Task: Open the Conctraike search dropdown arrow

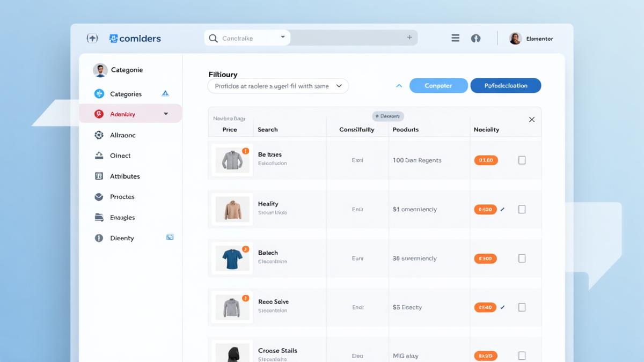Action: tap(283, 38)
